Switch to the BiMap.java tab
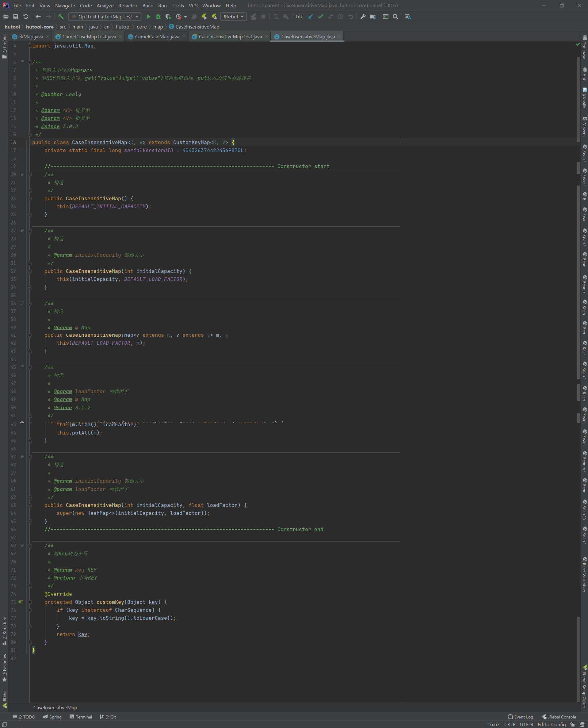Screen dimensions: 588x728 (31, 36)
